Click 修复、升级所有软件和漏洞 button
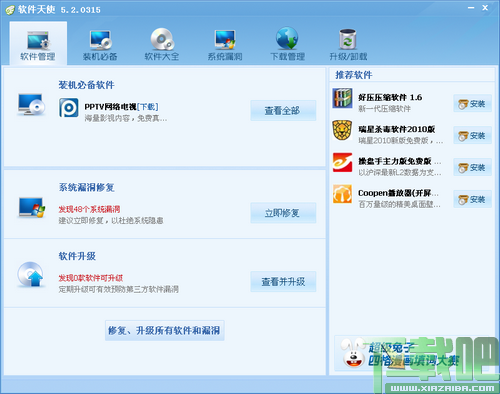The height and width of the screenshot is (394, 500). point(165,330)
